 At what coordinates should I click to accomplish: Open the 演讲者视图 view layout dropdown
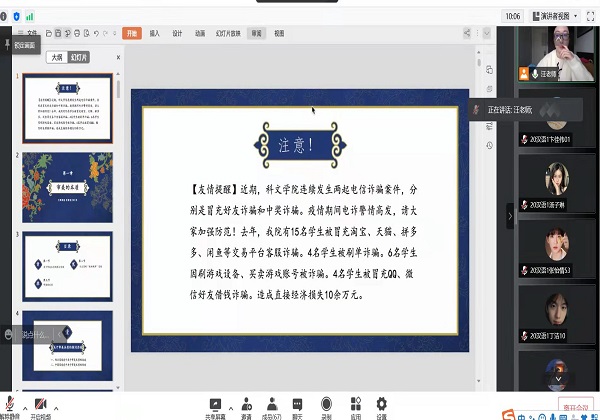point(554,16)
